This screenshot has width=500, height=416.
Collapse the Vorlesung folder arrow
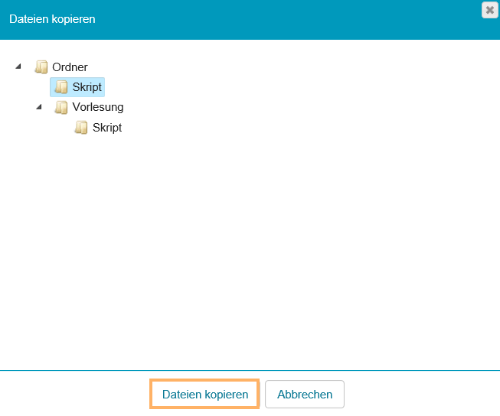tap(39, 107)
